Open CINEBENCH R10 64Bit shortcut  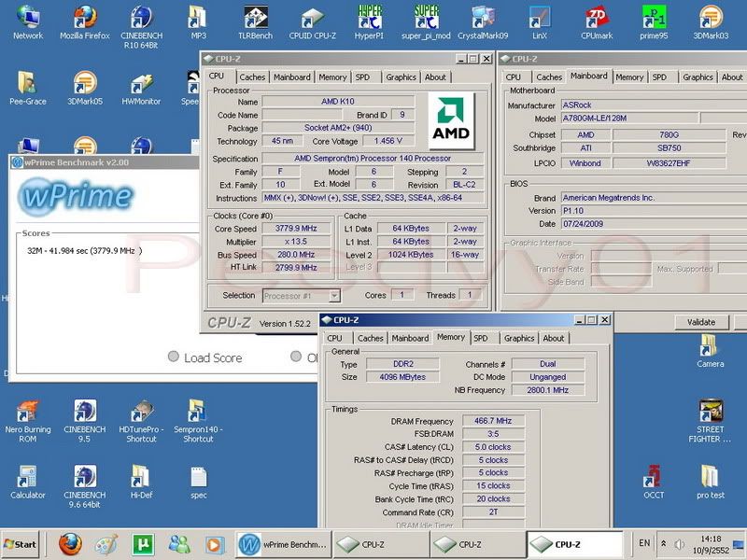click(142, 26)
